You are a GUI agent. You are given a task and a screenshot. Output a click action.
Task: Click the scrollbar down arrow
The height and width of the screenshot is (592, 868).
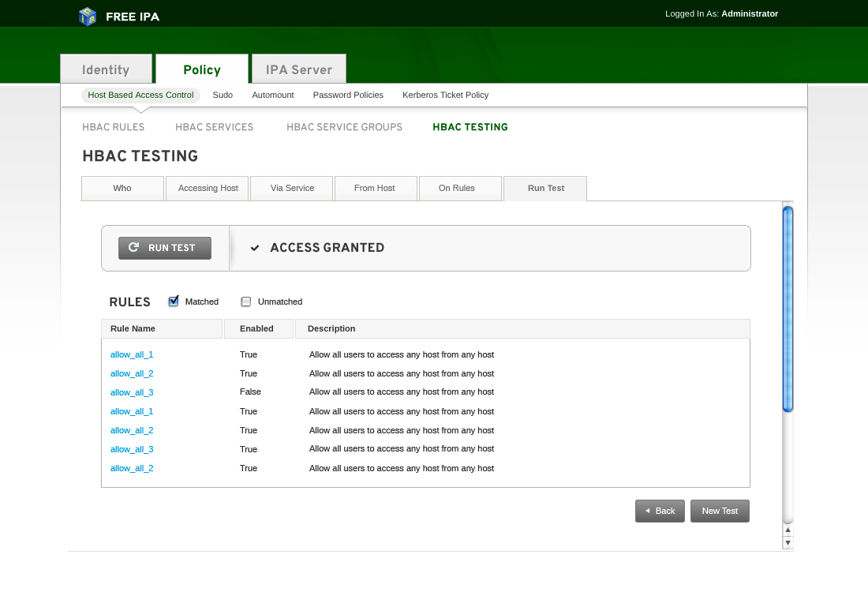pos(788,542)
